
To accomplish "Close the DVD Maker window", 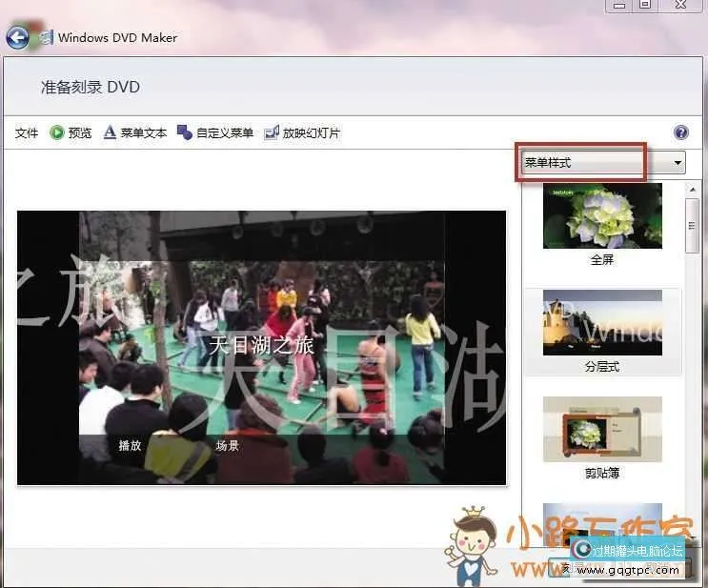I will click(681, 5).
